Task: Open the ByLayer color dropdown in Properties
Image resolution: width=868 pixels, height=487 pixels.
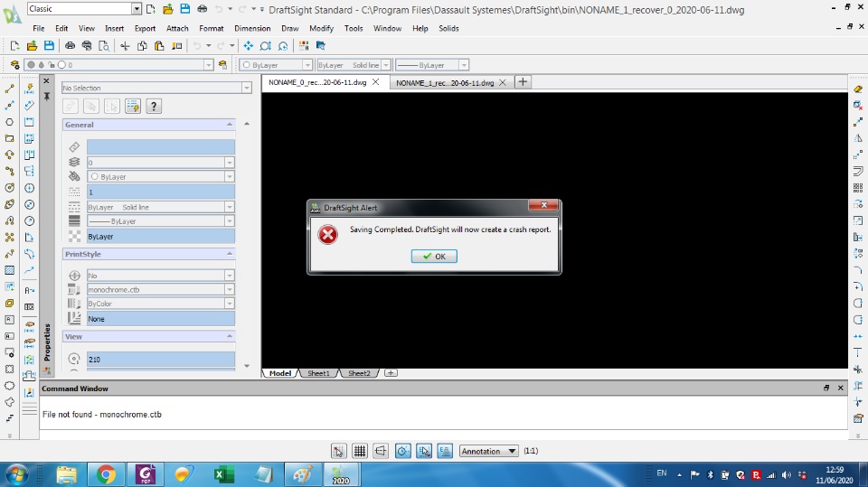Action: tap(229, 176)
